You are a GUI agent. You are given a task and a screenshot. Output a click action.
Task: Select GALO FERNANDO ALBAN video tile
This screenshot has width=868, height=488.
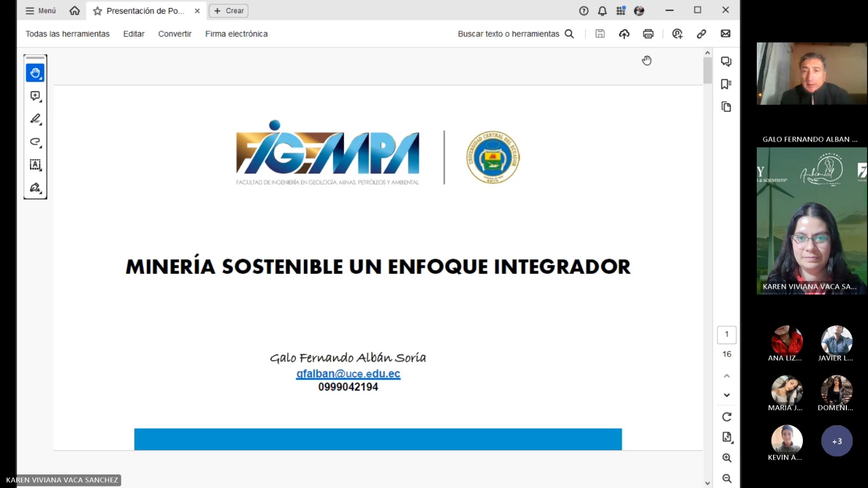pyautogui.click(x=812, y=74)
